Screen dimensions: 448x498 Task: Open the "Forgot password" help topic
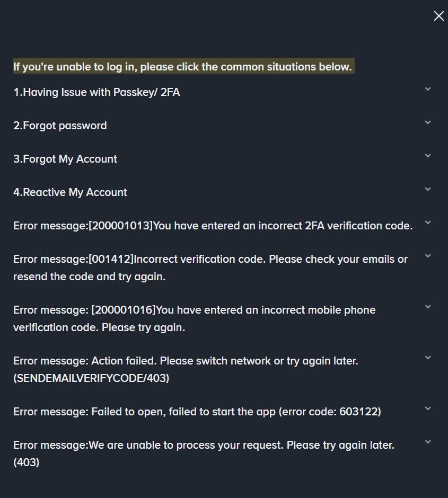point(60,126)
